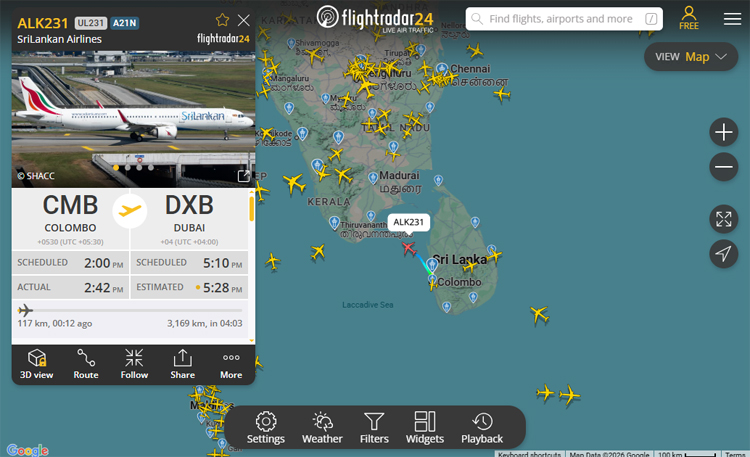Viewport: 750px width, 457px height.
Task: Start Playback mode
Action: point(482,427)
